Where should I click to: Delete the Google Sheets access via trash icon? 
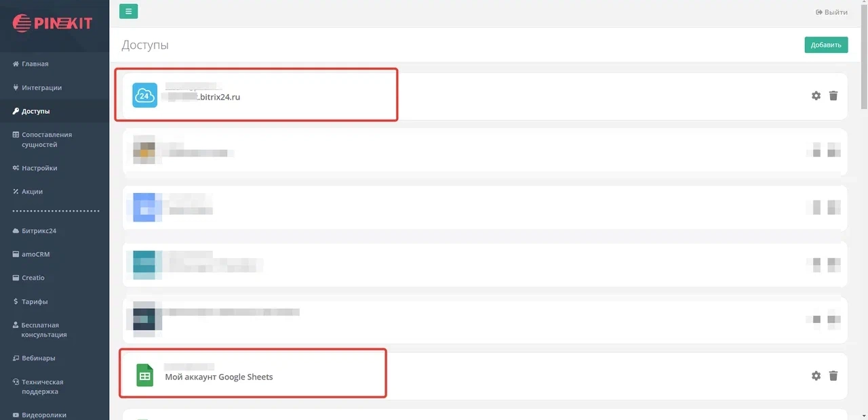click(833, 375)
